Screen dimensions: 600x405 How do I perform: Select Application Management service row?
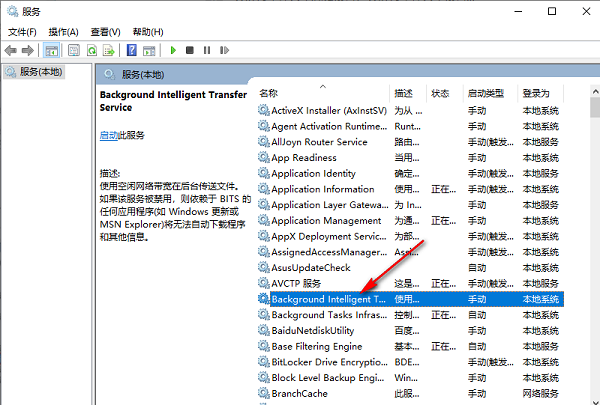(410, 220)
